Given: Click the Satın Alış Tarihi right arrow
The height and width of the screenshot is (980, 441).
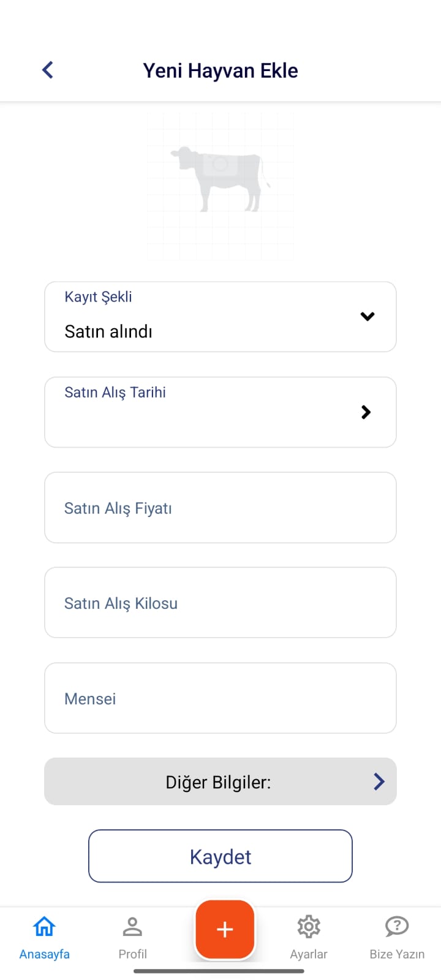Looking at the screenshot, I should pyautogui.click(x=366, y=412).
